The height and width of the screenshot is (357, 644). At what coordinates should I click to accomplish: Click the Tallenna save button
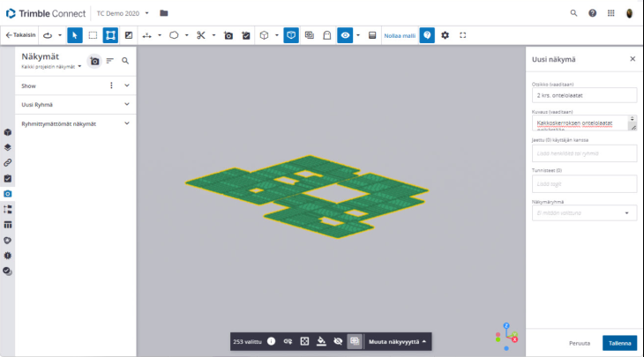[x=618, y=343]
